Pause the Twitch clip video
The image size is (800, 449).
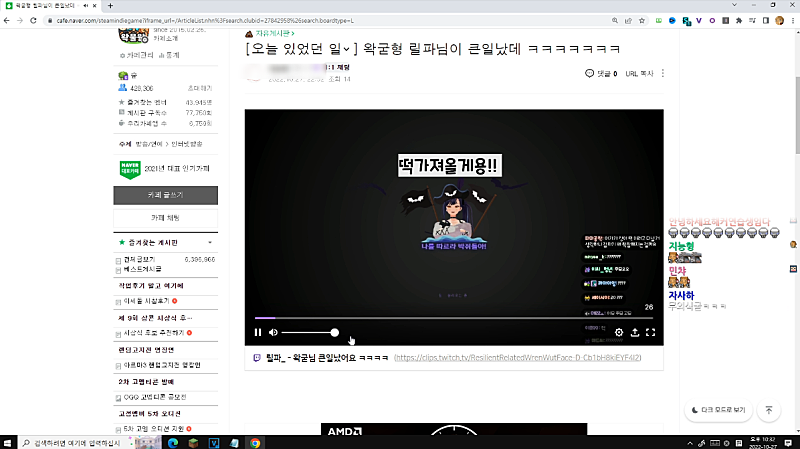click(x=258, y=332)
